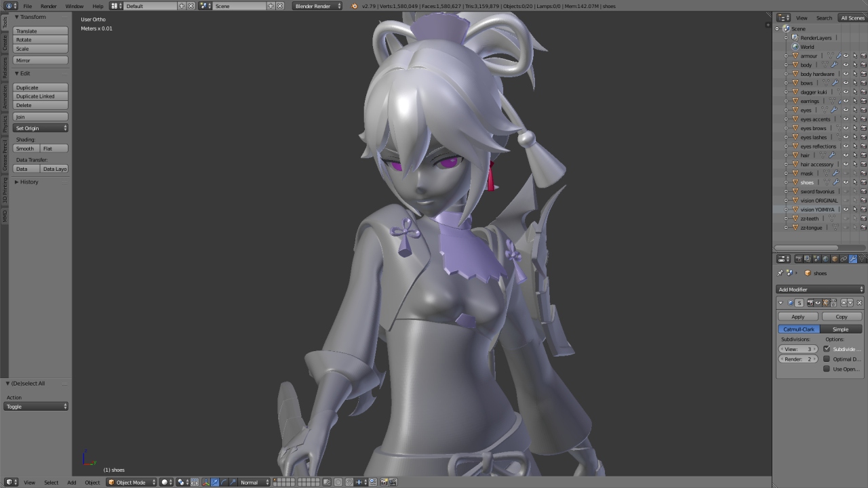868x488 pixels.
Task: Open the Object Mode dropdown
Action: click(x=132, y=482)
